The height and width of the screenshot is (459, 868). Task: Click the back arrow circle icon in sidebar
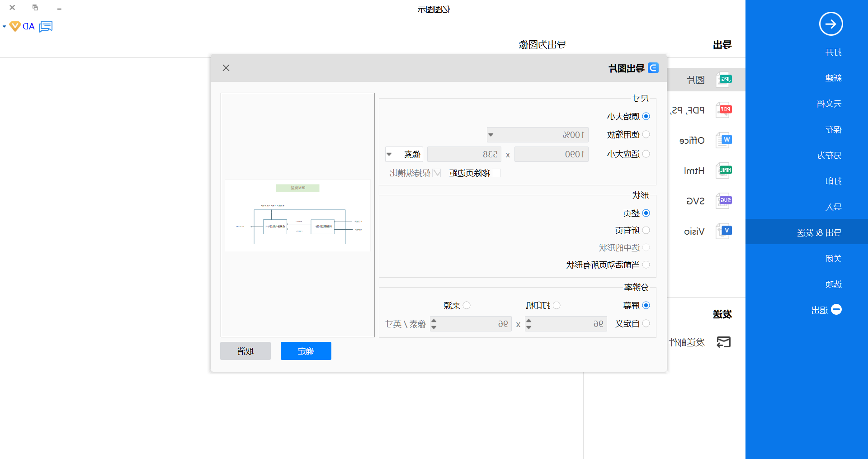(831, 24)
